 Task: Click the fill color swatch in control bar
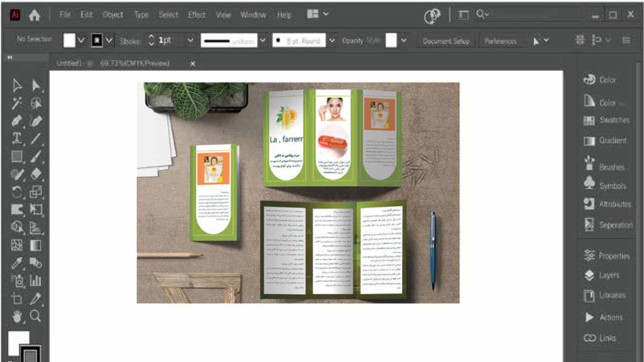pyautogui.click(x=69, y=40)
